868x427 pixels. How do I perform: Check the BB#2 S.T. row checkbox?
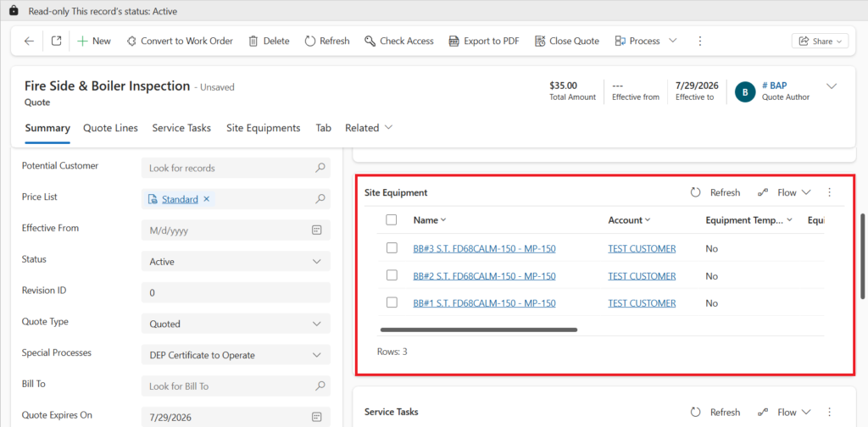[x=392, y=275]
